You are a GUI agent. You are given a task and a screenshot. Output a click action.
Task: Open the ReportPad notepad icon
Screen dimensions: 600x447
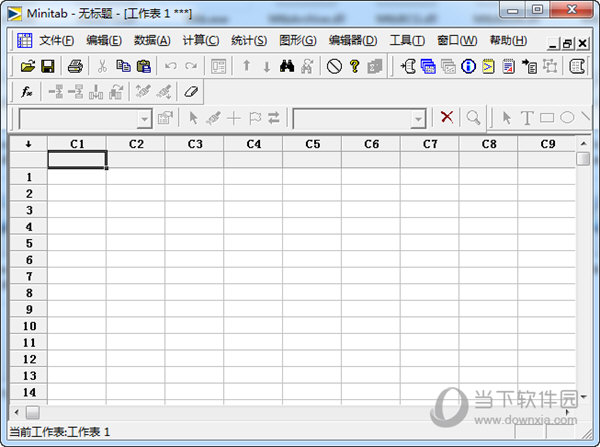tap(509, 67)
